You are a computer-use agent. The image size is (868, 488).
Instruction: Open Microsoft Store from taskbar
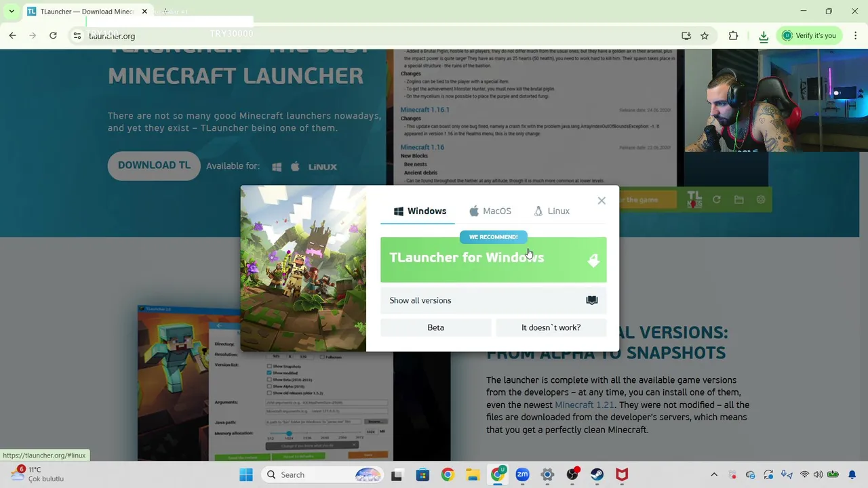point(422,474)
